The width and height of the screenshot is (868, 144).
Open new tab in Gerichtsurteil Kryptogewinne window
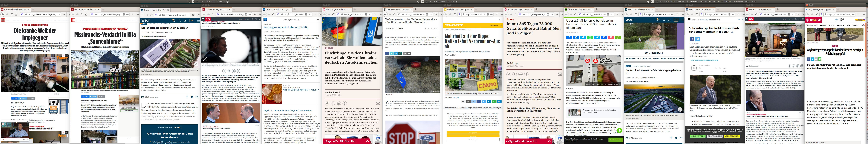(x=295, y=9)
